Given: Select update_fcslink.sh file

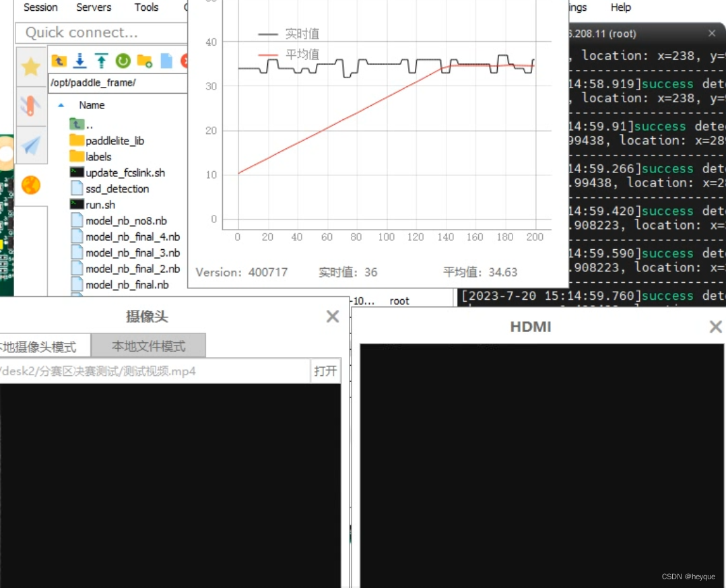Looking at the screenshot, I should (x=118, y=172).
